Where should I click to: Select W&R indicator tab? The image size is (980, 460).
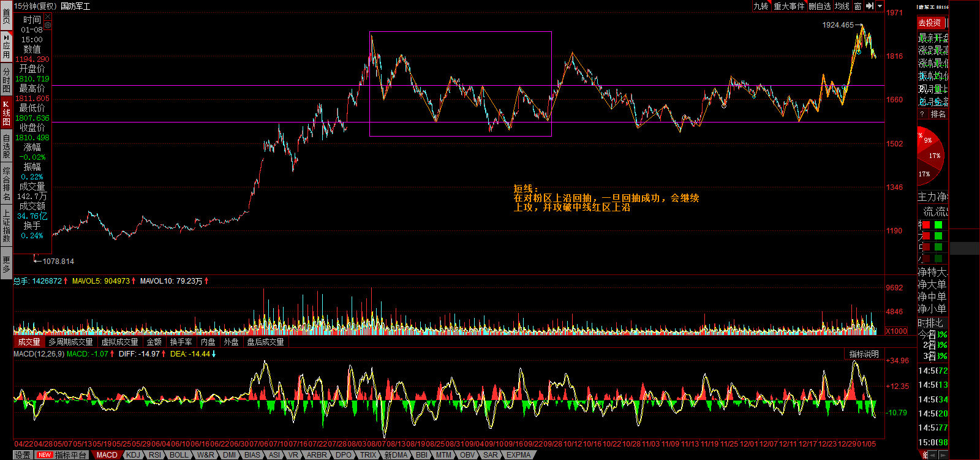coord(206,455)
